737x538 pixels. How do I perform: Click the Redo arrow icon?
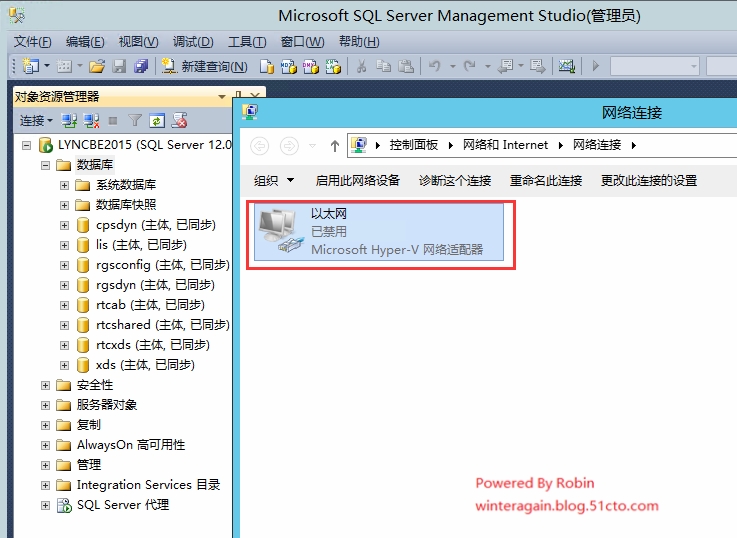(x=470, y=66)
